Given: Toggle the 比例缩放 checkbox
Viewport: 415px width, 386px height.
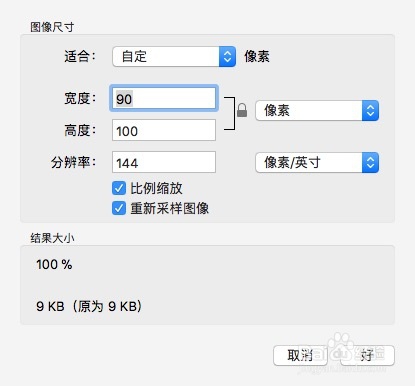Looking at the screenshot, I should tap(119, 188).
